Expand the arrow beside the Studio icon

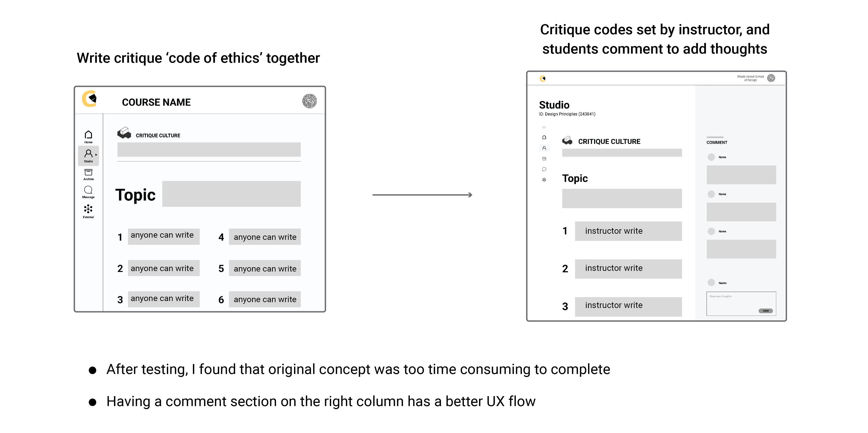coord(96,155)
